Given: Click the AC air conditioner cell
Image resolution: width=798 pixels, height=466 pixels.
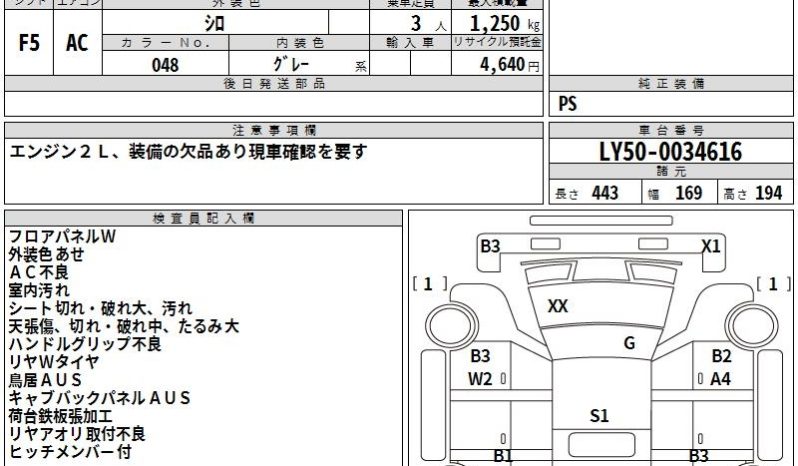Looking at the screenshot, I should click(x=77, y=43).
